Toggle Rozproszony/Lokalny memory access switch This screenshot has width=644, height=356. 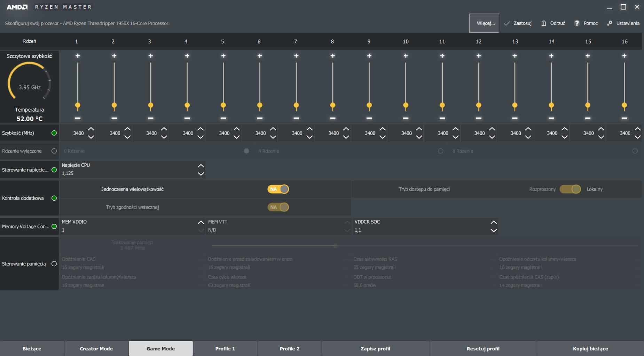pyautogui.click(x=570, y=189)
